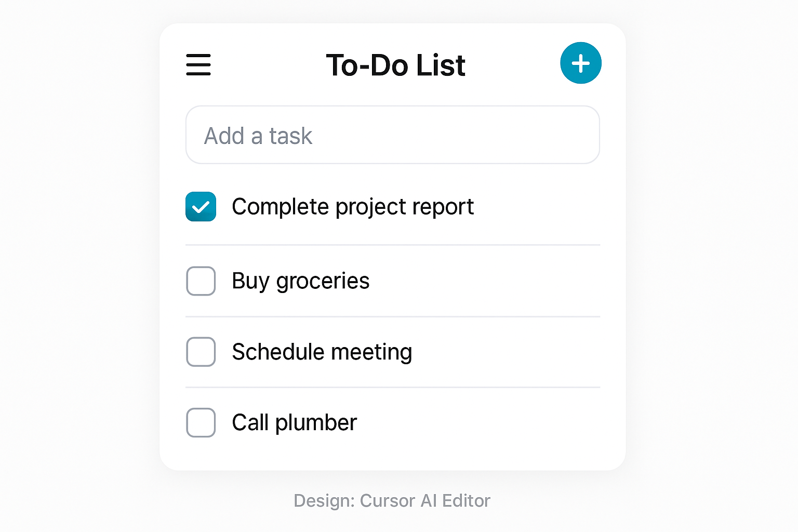798x532 pixels.
Task: Open the Call plumber task item
Action: 294,423
